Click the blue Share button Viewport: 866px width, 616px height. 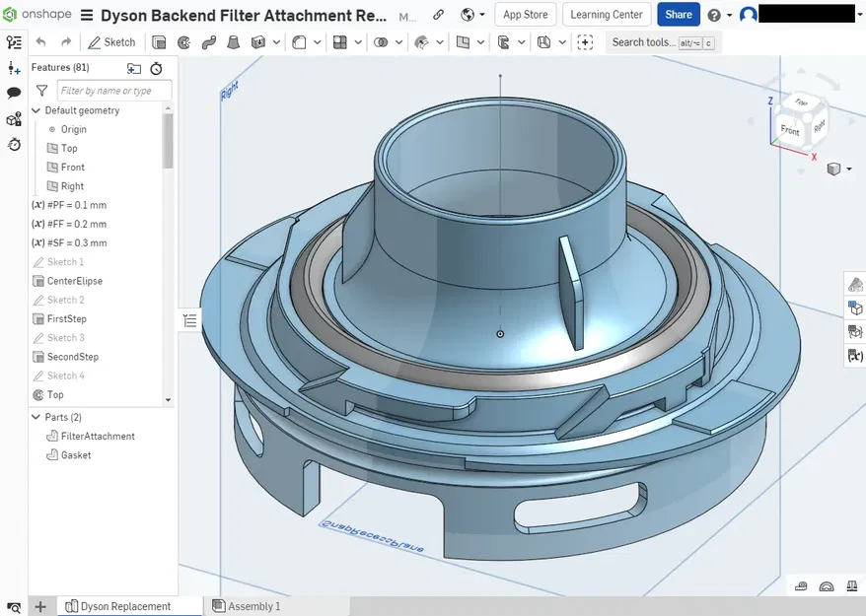678,15
